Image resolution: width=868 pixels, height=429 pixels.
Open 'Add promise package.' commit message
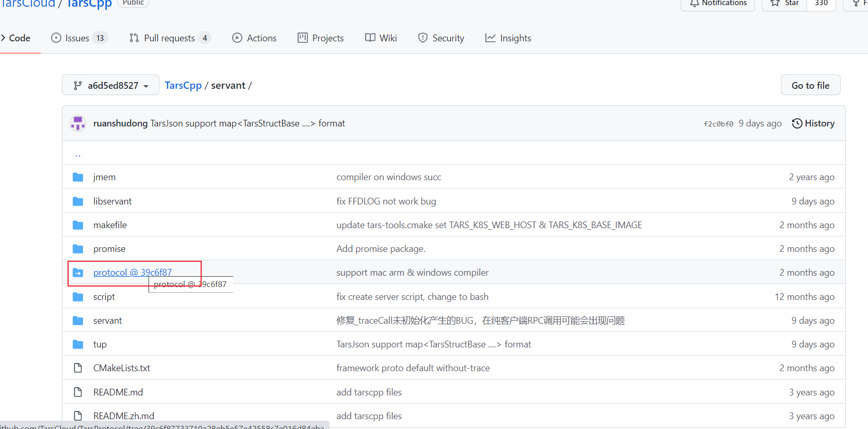381,249
